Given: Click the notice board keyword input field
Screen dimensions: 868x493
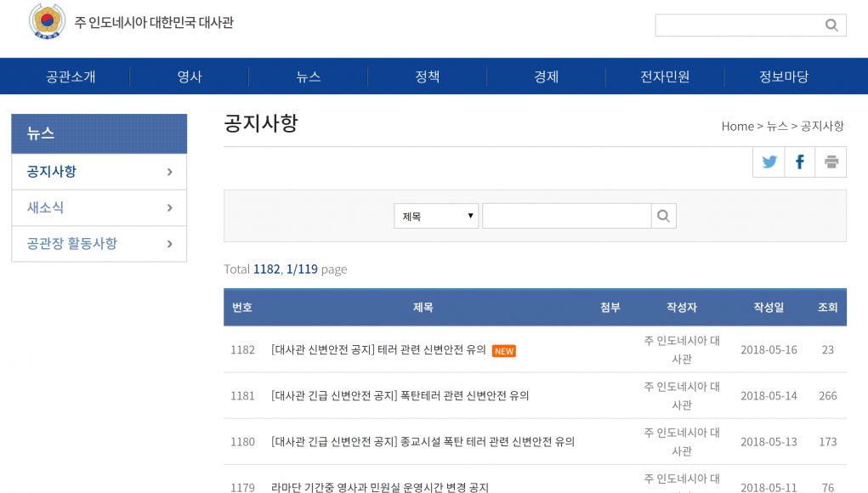Looking at the screenshot, I should [x=566, y=216].
